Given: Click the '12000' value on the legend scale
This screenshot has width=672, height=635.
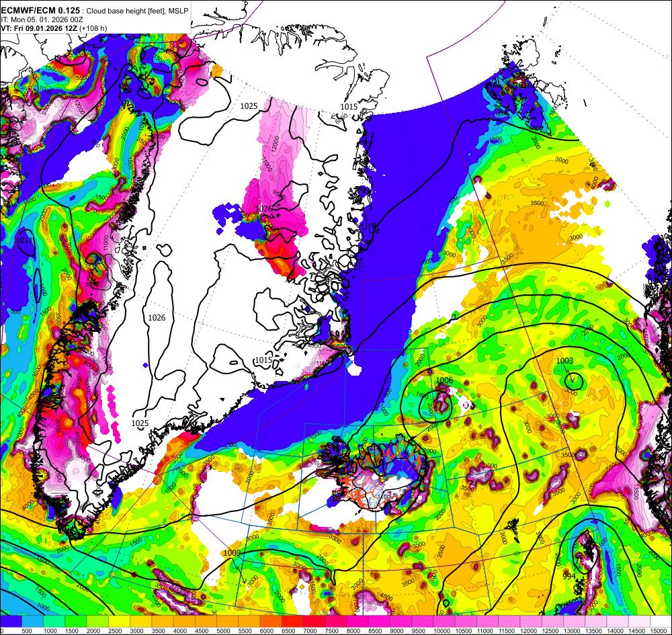Looking at the screenshot, I should [x=528, y=631].
